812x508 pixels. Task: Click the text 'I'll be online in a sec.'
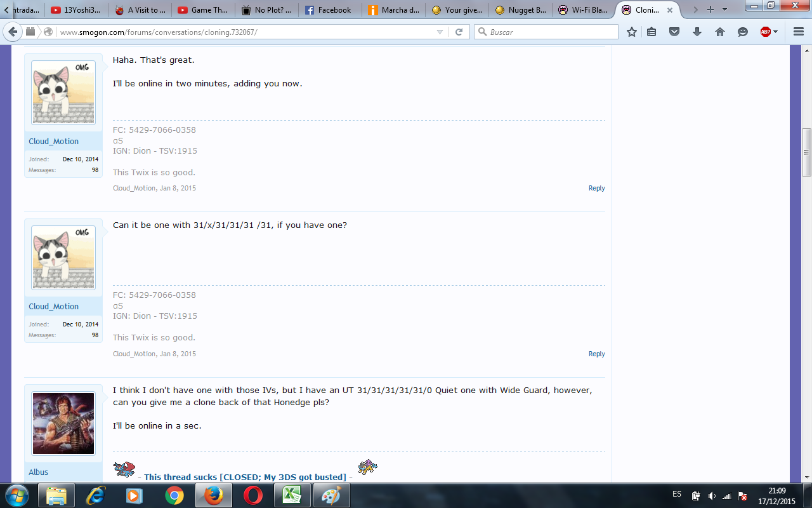(157, 426)
